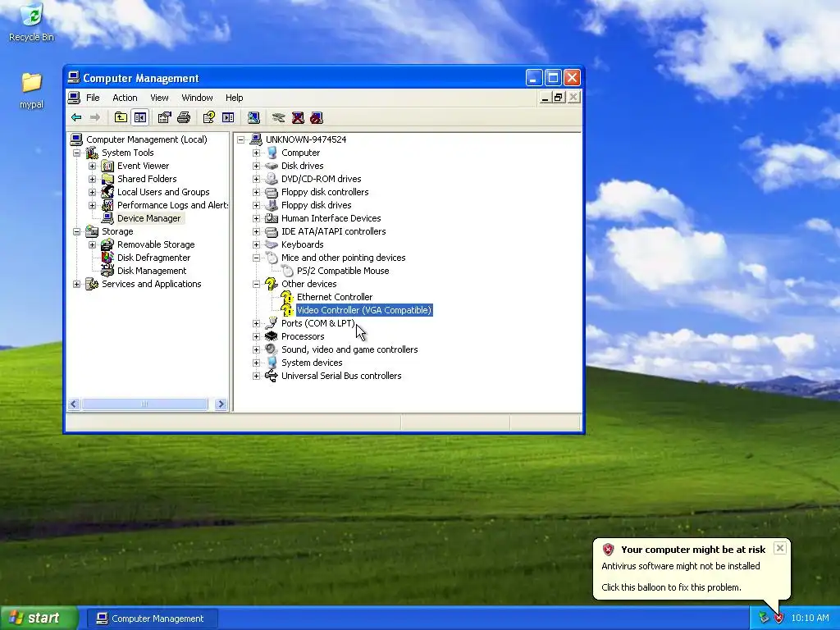The height and width of the screenshot is (630, 840).
Task: Select Device Manager in the tree
Action: click(149, 218)
